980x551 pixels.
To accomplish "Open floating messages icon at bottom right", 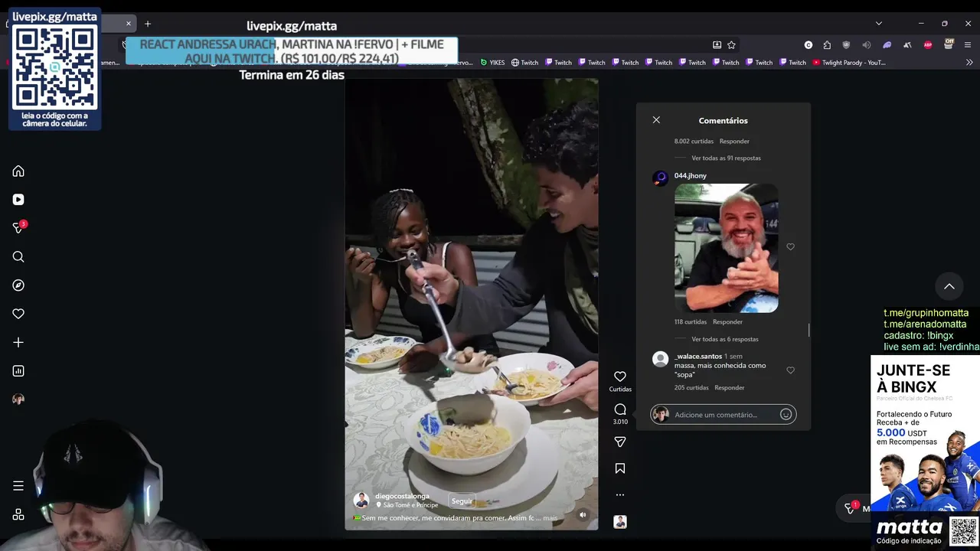I will coord(850,507).
